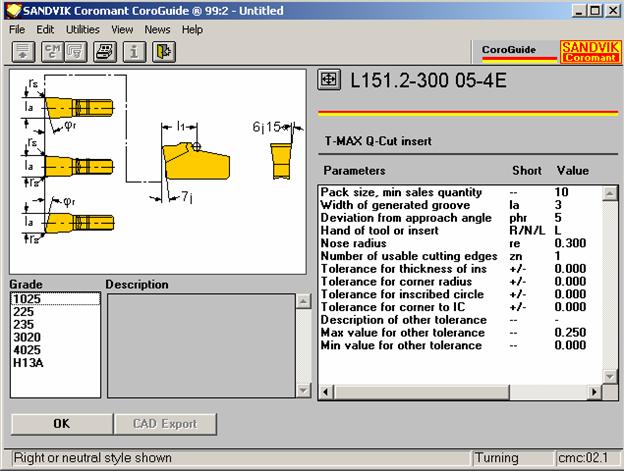
Task: Click the product code L151.2-300 05-4E
Action: pos(428,80)
